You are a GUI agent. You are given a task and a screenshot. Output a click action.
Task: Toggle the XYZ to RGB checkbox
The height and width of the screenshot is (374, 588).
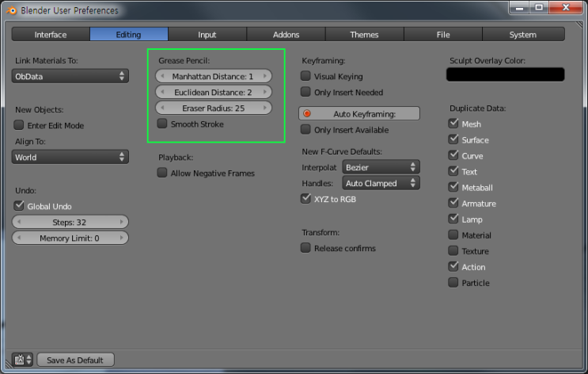tap(305, 199)
